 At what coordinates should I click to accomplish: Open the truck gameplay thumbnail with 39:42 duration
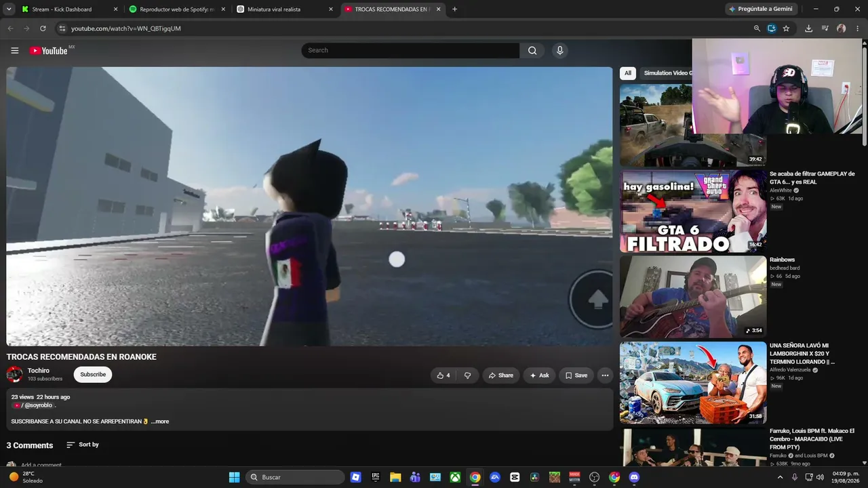pyautogui.click(x=656, y=125)
